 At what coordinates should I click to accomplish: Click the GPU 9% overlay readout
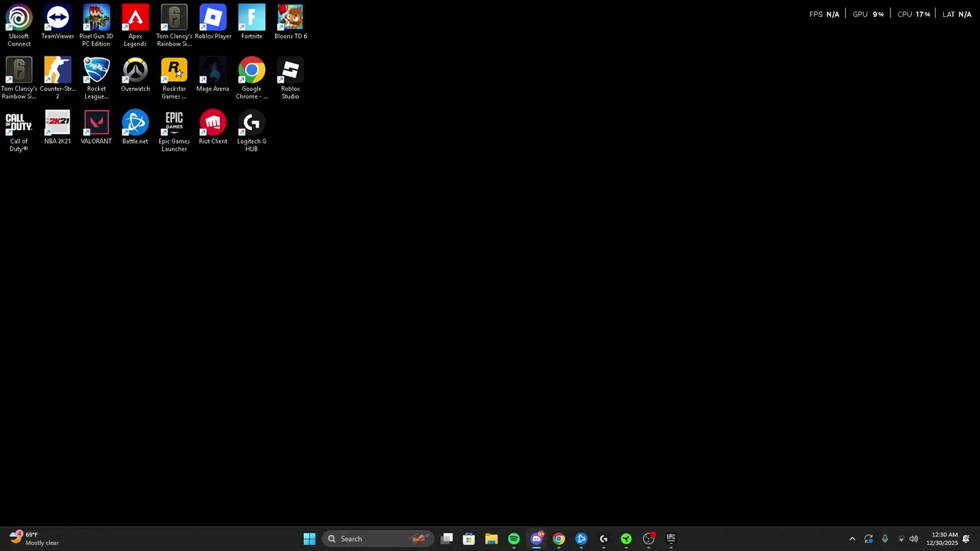[868, 15]
